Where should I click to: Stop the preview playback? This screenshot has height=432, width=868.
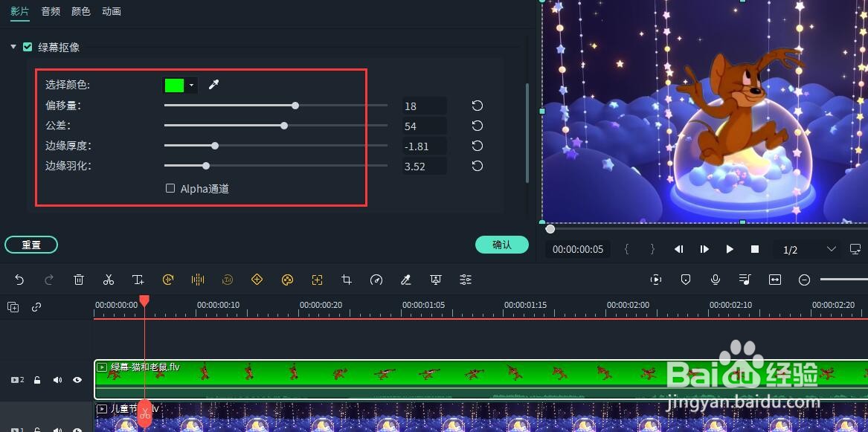pyautogui.click(x=754, y=250)
